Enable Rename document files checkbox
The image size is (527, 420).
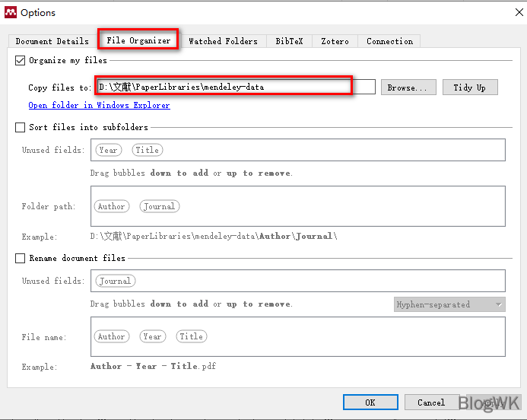click(x=21, y=259)
